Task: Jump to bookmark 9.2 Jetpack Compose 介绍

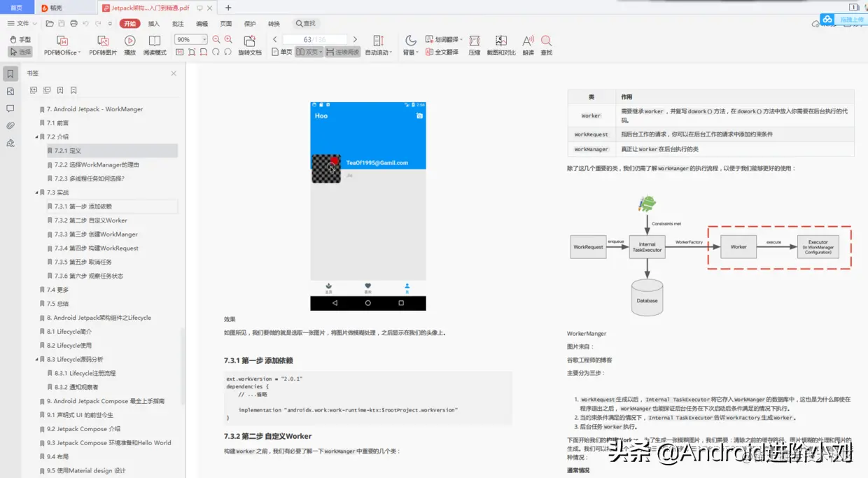Action: pos(83,429)
